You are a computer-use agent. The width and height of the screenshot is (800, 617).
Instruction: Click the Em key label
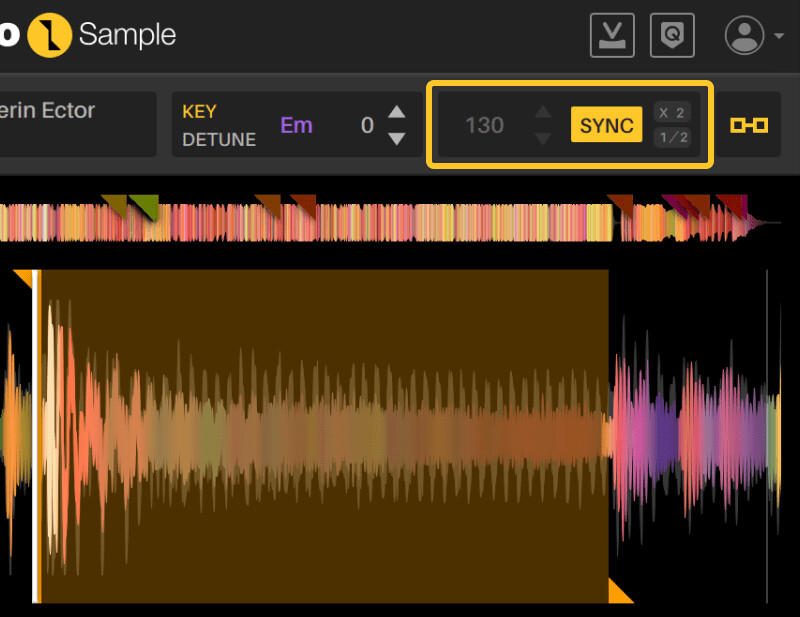pos(296,125)
